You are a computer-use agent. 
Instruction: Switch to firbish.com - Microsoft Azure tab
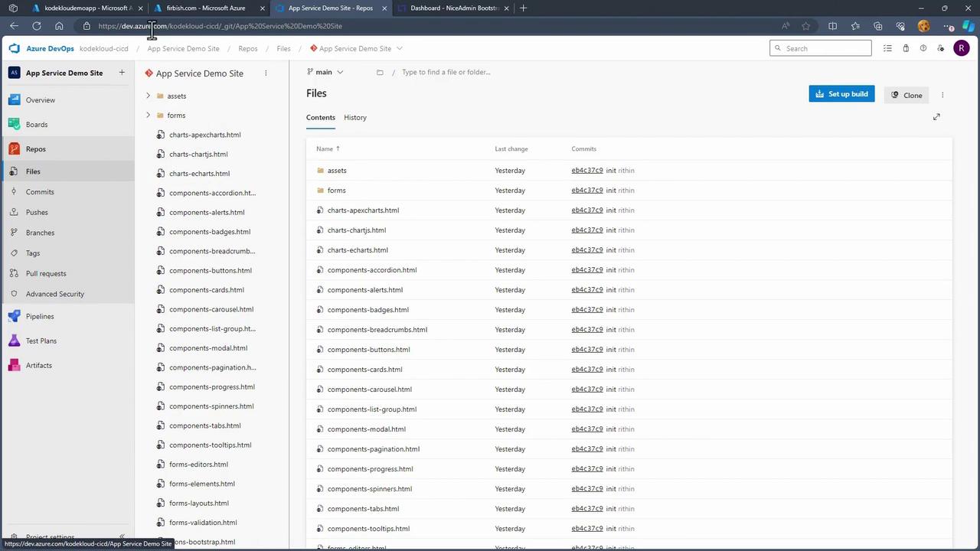click(205, 8)
